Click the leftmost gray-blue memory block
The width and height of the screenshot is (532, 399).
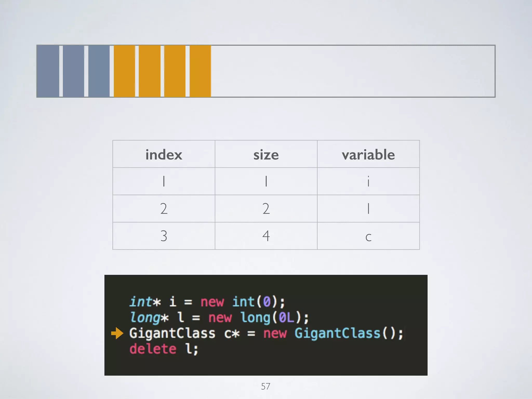pos(48,71)
